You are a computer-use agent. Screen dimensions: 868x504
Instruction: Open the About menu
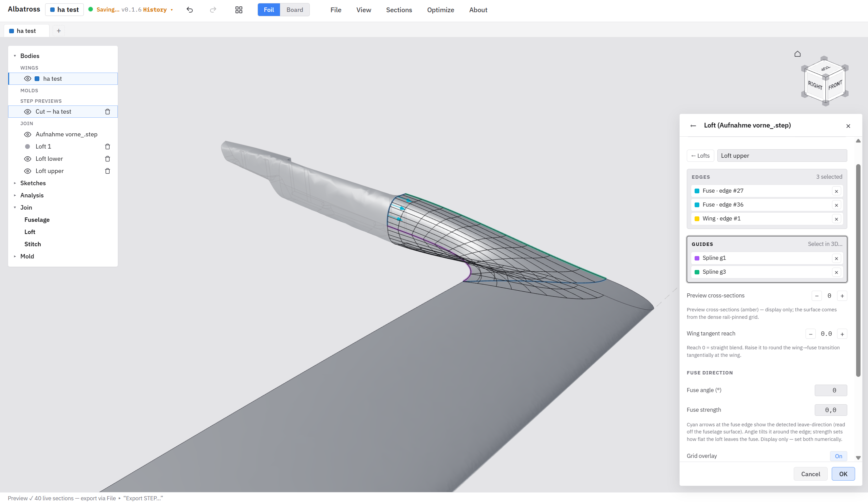[x=478, y=10]
